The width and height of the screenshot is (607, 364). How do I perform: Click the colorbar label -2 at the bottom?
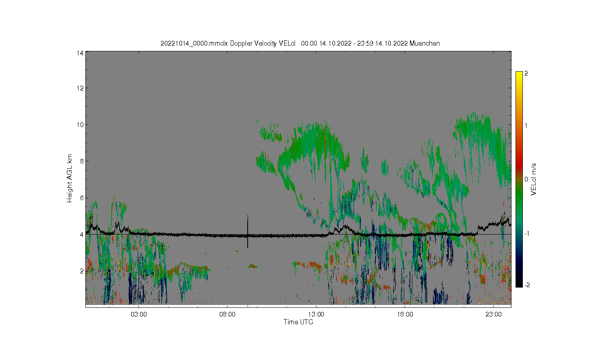527,285
